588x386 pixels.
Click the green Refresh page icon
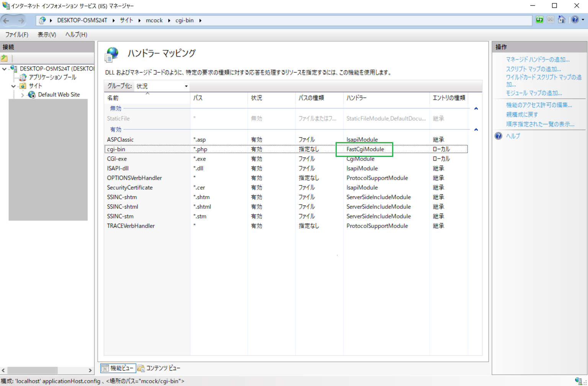click(539, 20)
